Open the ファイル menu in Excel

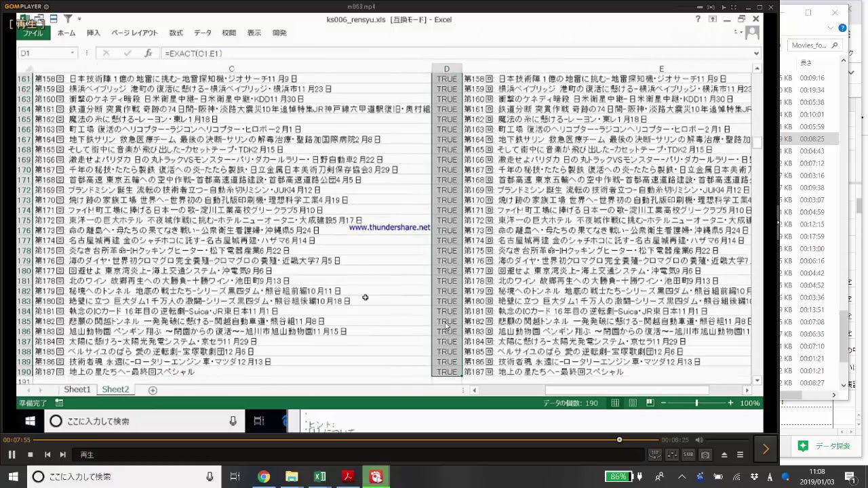coord(33,33)
